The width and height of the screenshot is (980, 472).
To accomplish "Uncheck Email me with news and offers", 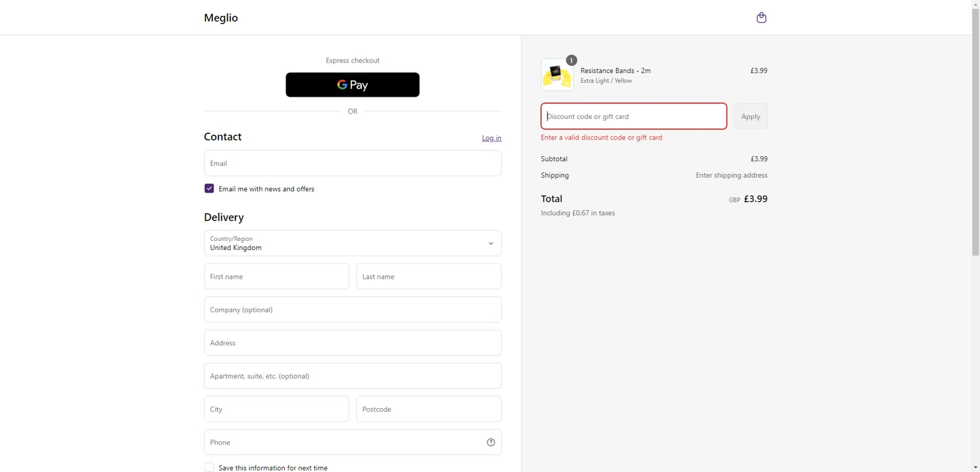I will pyautogui.click(x=209, y=189).
